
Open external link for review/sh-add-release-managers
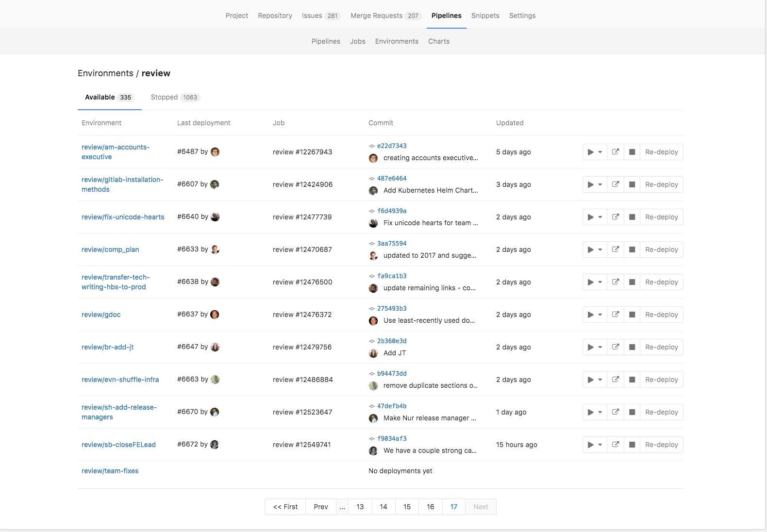pos(616,412)
